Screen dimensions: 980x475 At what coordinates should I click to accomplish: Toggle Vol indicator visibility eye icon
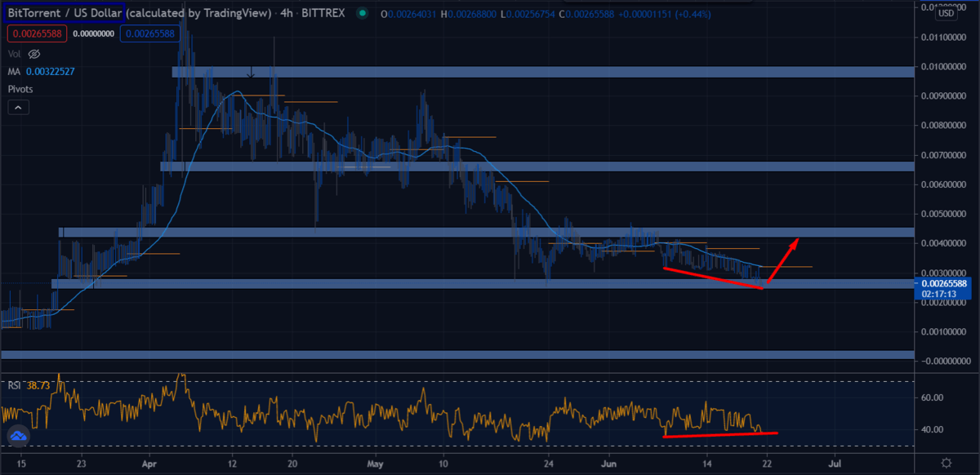34,54
